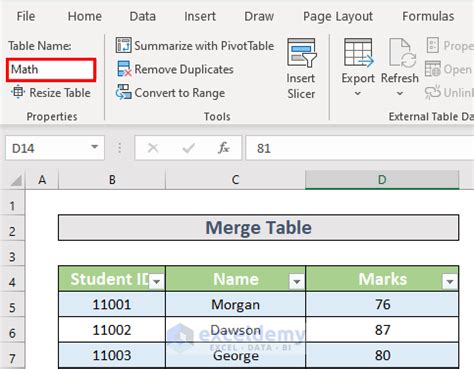This screenshot has width=474, height=369.
Task: Expand the Refresh dropdown arrow
Action: point(400,94)
